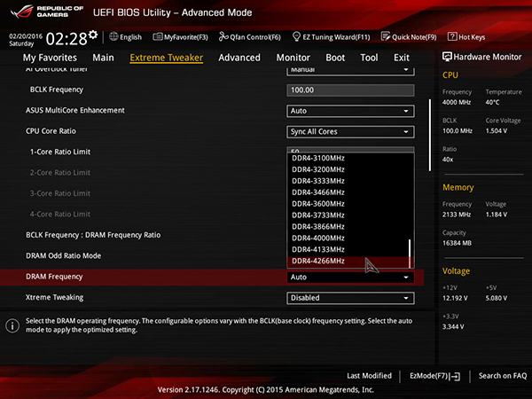Switch to EzMode(F7)
The width and height of the screenshot is (532, 399).
[434, 376]
